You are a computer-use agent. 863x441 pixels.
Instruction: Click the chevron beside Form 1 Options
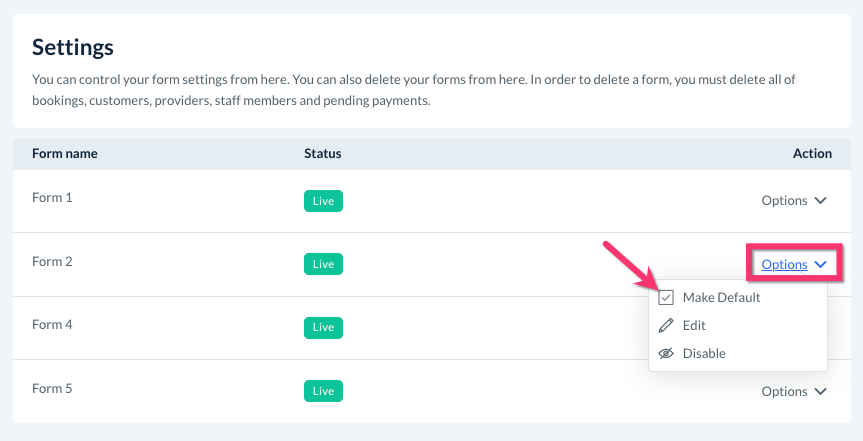pyautogui.click(x=821, y=201)
